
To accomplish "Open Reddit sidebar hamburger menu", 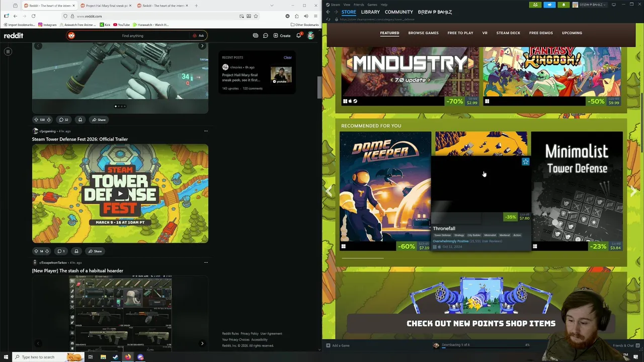I will (8, 51).
